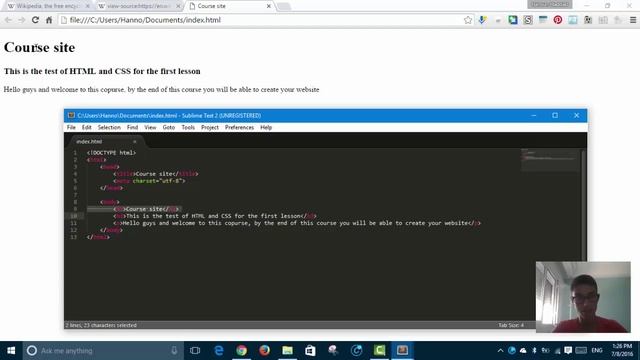Bookmark the page with the star icon
The width and height of the screenshot is (640, 360).
tap(468, 20)
